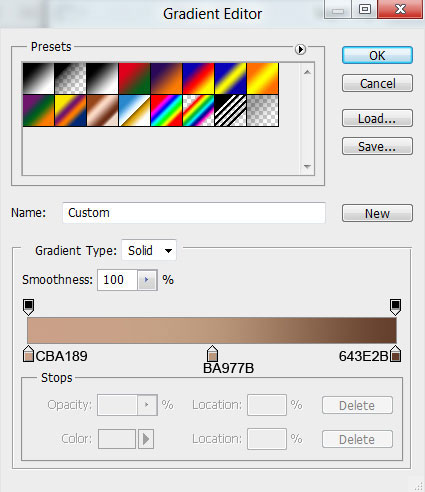Viewport: 425px width, 492px height.
Task: Click the New gradient button
Action: click(377, 213)
